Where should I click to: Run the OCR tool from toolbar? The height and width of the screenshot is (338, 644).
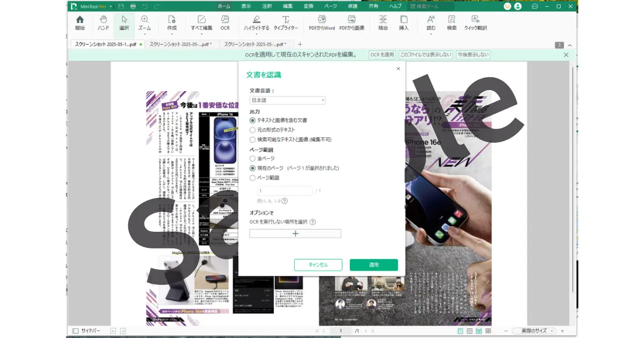(x=225, y=23)
